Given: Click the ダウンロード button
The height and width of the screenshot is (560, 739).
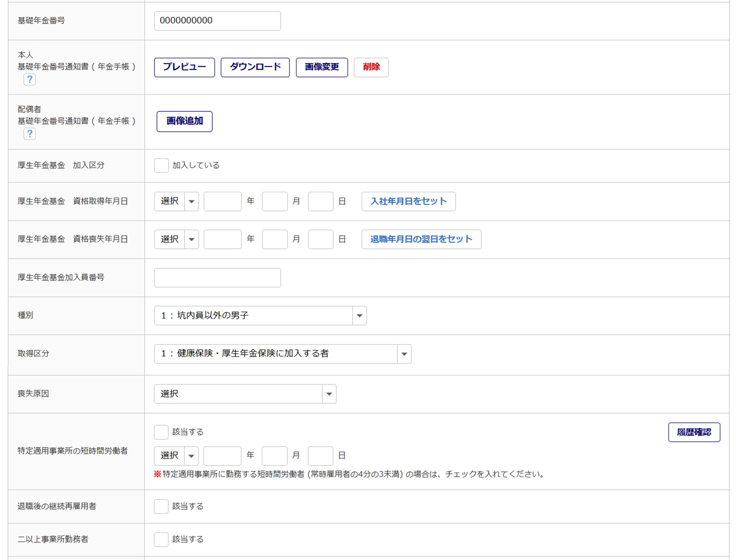Looking at the screenshot, I should point(255,67).
